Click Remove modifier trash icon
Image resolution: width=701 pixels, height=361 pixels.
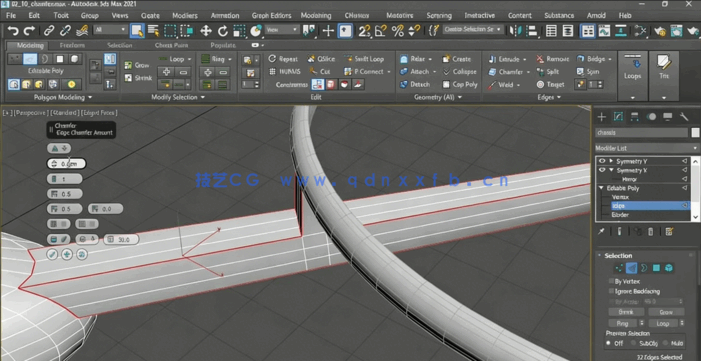[x=651, y=231]
